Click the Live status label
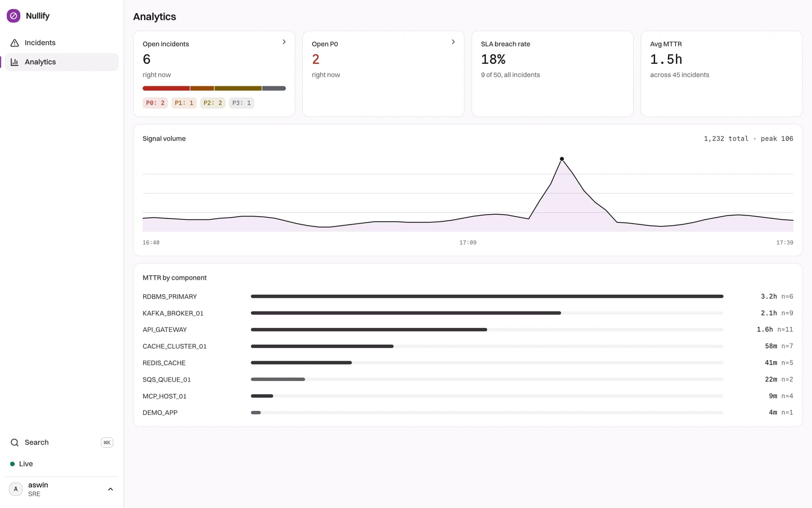Image resolution: width=812 pixels, height=508 pixels. 26,464
